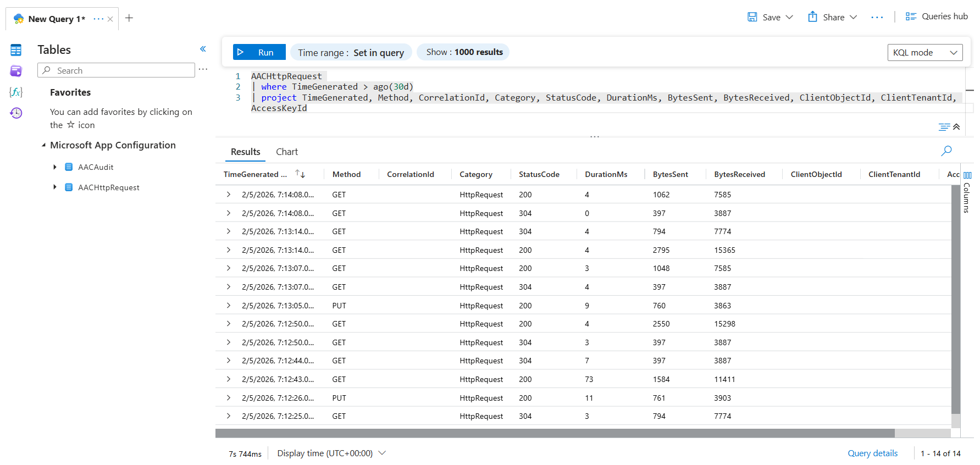Open the Columns side panel
Screen dimensions: 980x465
click(967, 190)
